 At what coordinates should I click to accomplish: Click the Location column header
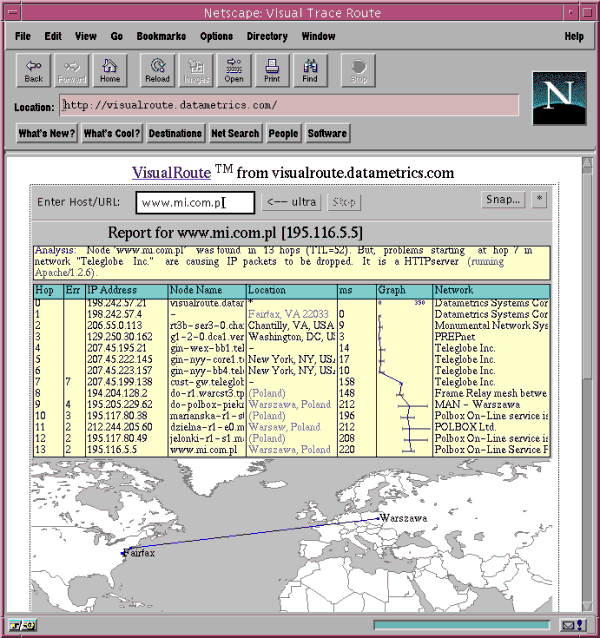click(292, 290)
